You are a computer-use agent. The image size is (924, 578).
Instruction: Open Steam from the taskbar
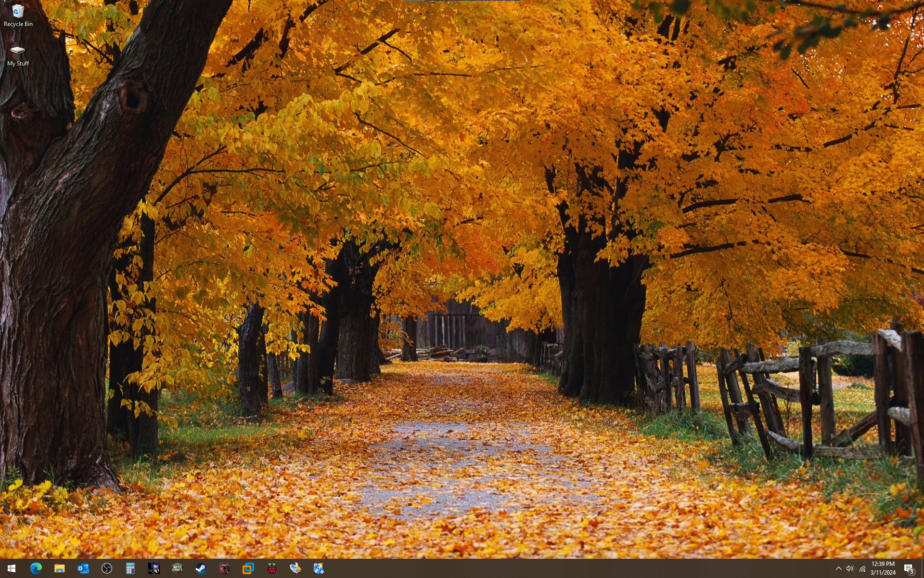pyautogui.click(x=201, y=568)
